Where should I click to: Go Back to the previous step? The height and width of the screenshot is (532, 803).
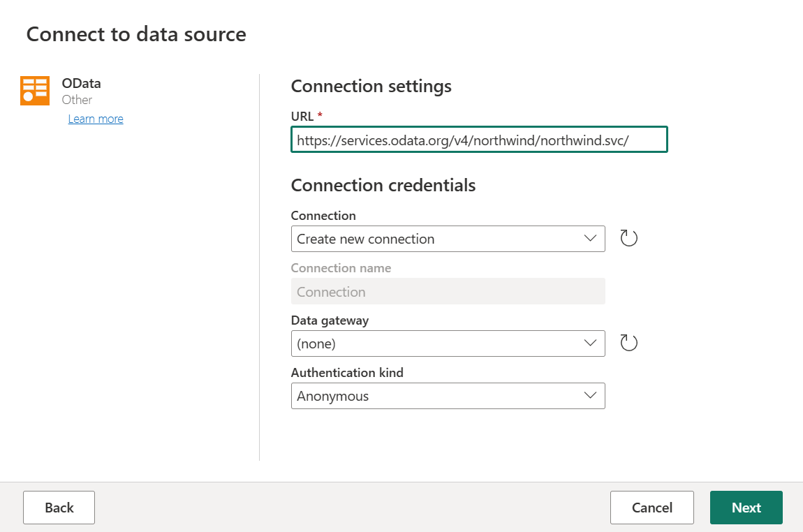[59, 508]
